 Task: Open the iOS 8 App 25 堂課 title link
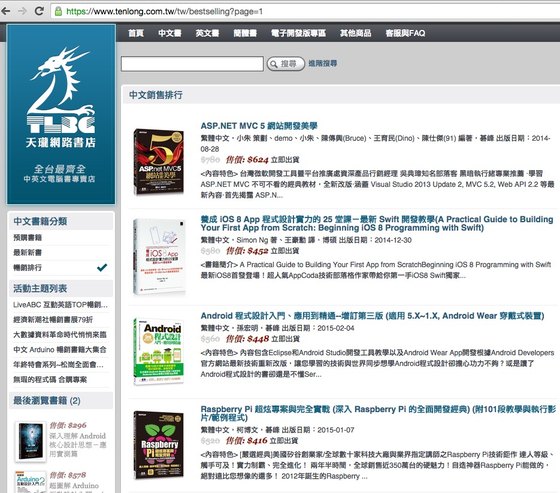[377, 224]
